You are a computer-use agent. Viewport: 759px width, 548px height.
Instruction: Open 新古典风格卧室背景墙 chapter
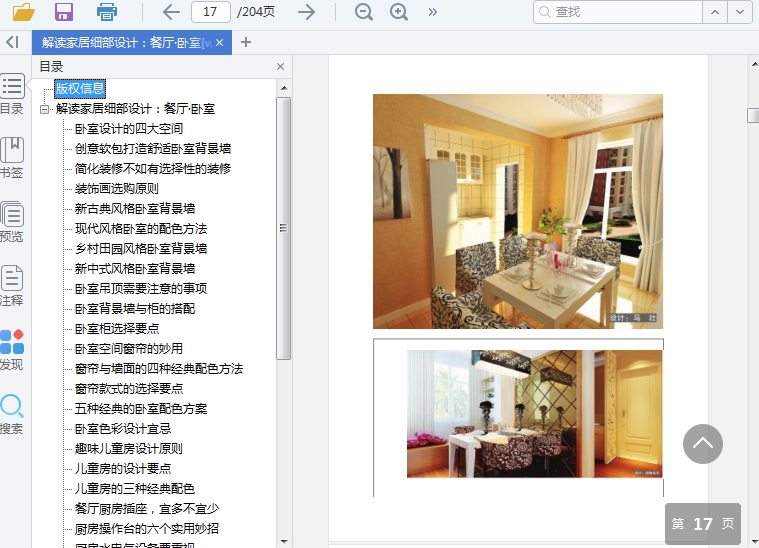point(135,209)
